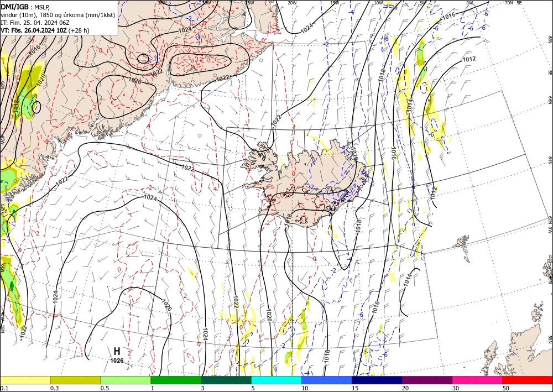
Task: Click the red 50+ legend swatch
Action: (x=528, y=380)
